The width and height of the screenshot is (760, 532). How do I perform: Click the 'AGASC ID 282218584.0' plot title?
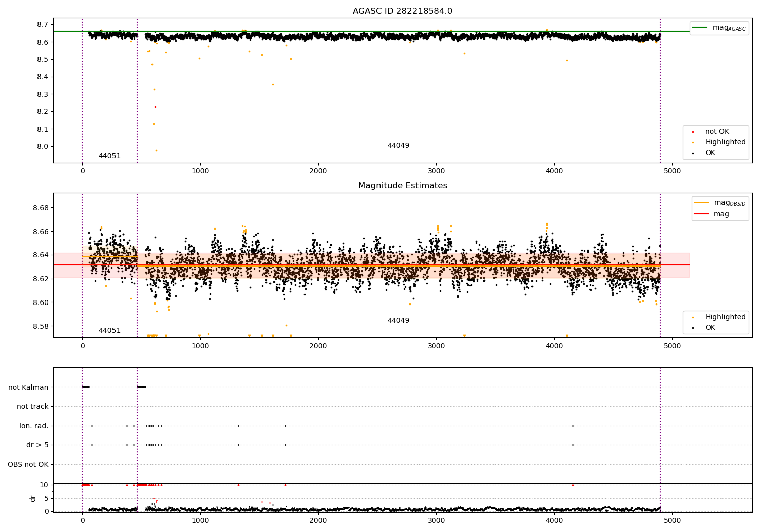[402, 11]
